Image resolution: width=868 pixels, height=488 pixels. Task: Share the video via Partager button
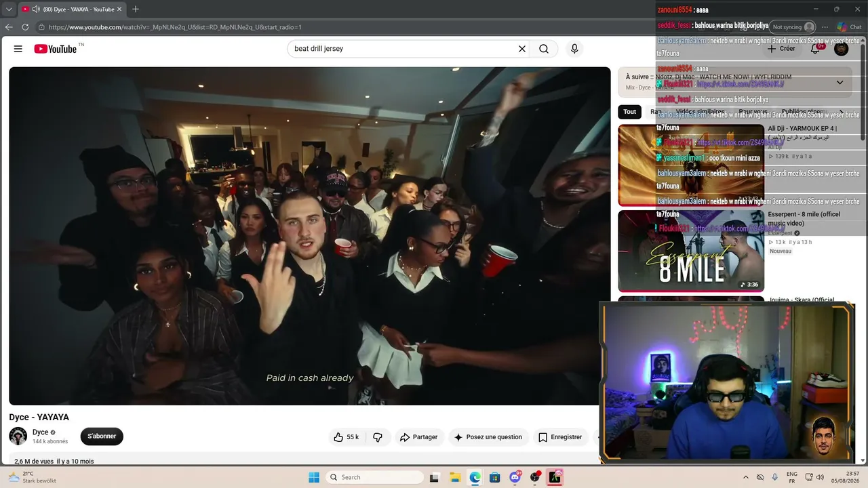tap(418, 437)
